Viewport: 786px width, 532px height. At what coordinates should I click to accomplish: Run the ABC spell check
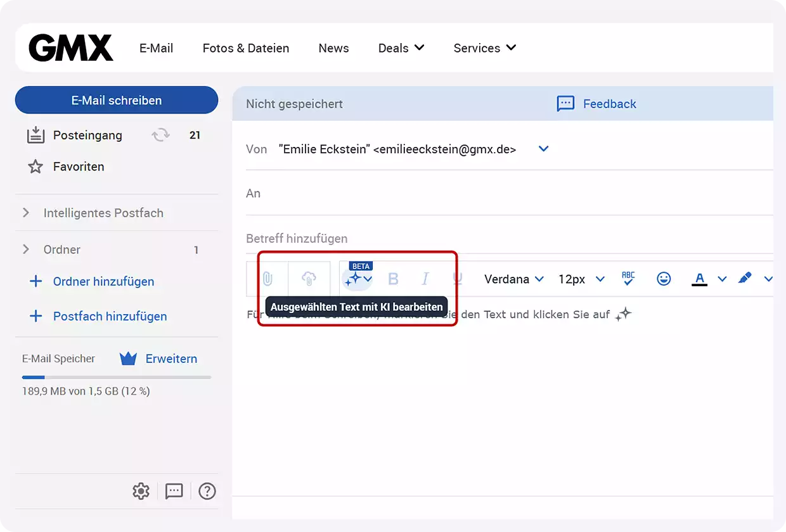tap(628, 279)
